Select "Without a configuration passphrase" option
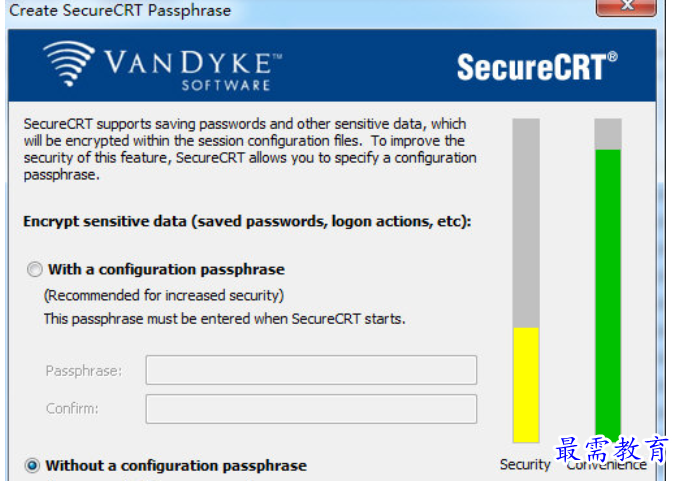Screen dimensions: 677x481 pyautogui.click(x=34, y=466)
